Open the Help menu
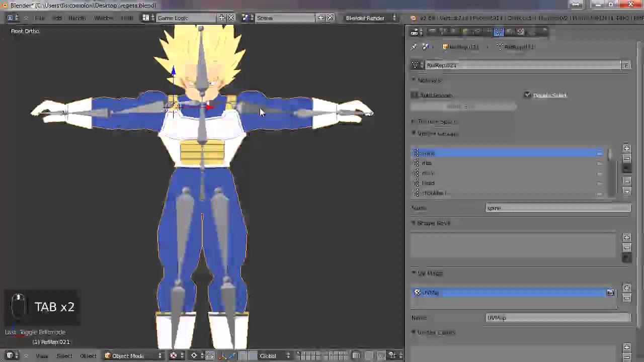The width and height of the screenshot is (644, 362). [127, 18]
